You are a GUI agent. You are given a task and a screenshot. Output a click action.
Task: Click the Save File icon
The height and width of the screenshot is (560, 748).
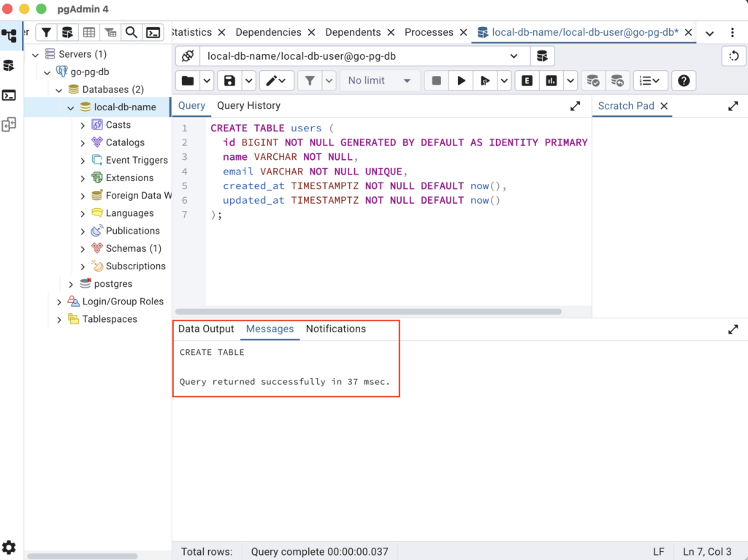(x=230, y=80)
